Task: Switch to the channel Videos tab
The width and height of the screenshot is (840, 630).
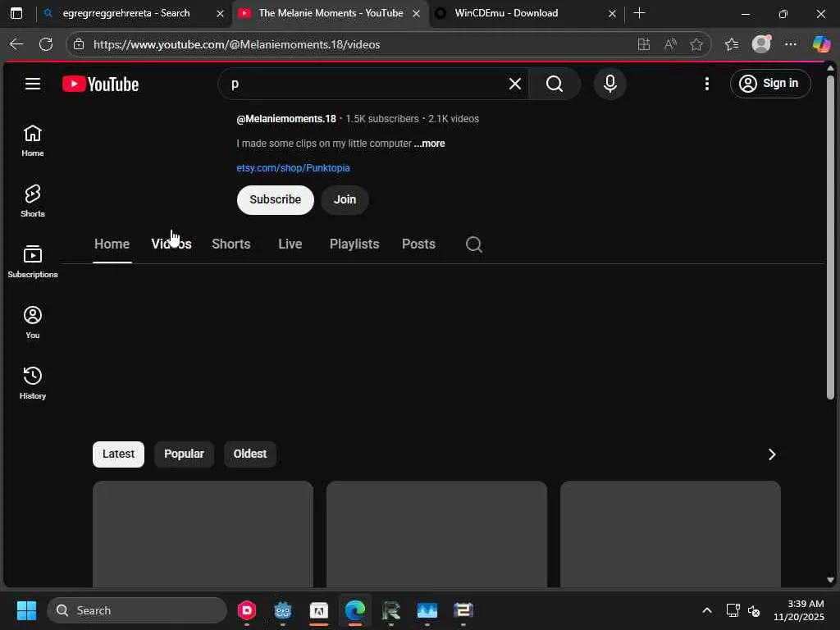Action: point(171,244)
